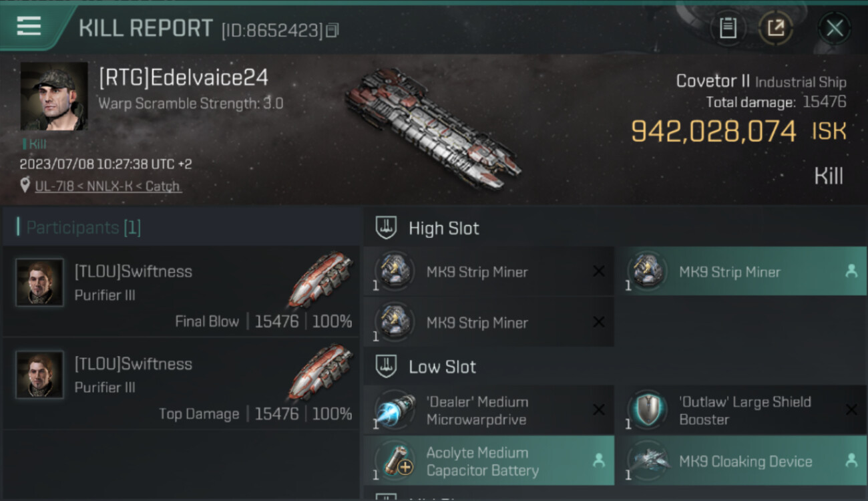Open the clipboard notes icon
Screen dimensions: 868x501
(x=727, y=28)
